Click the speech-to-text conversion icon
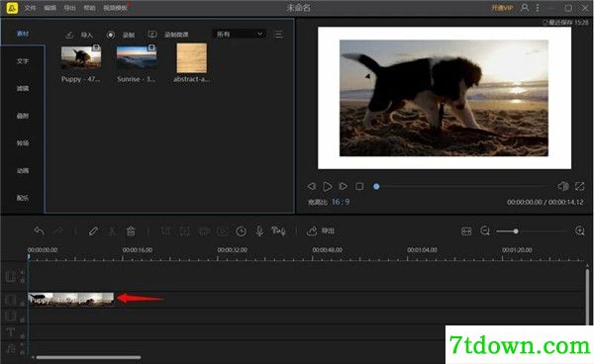Screen dimensions: 594x364 (x=278, y=230)
